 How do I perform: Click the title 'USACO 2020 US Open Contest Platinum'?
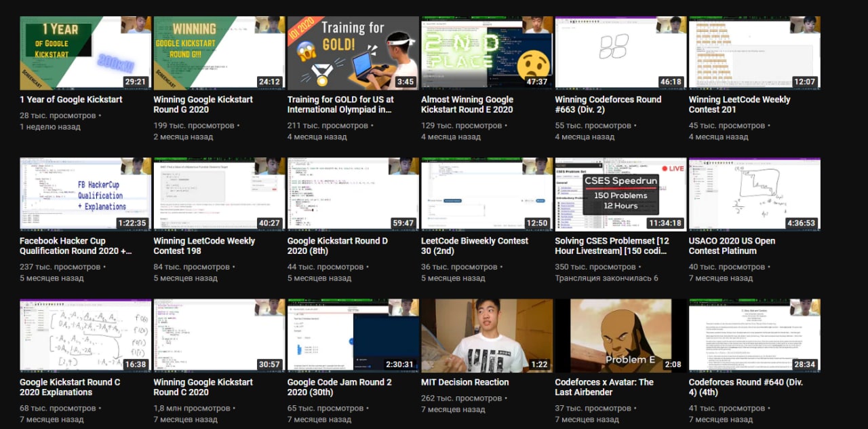(732, 246)
